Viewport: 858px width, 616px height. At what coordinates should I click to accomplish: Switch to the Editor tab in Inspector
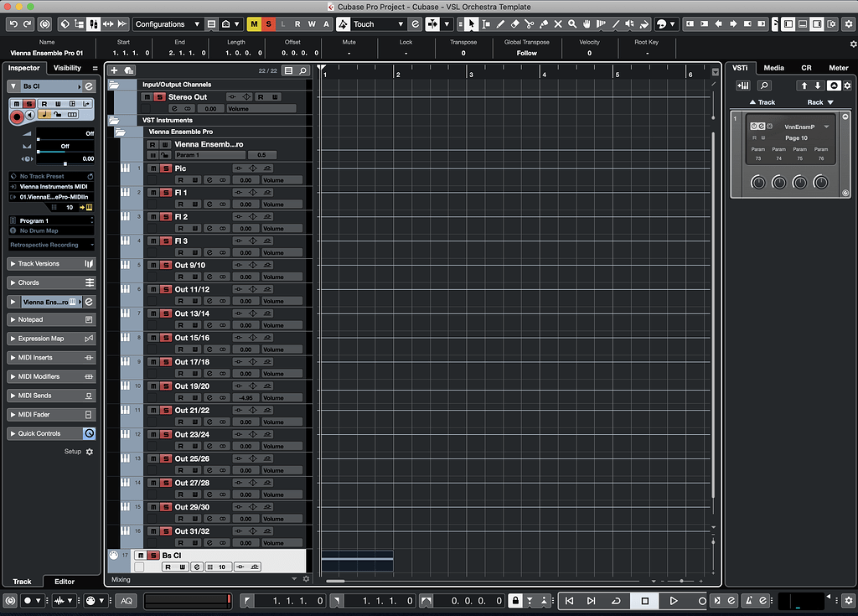pos(65,582)
